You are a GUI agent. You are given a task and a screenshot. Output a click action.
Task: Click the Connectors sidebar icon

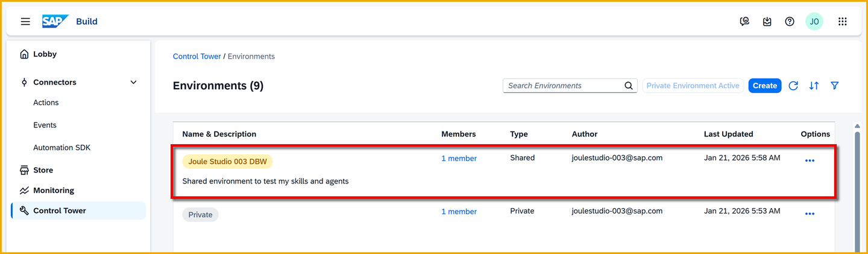(x=24, y=83)
